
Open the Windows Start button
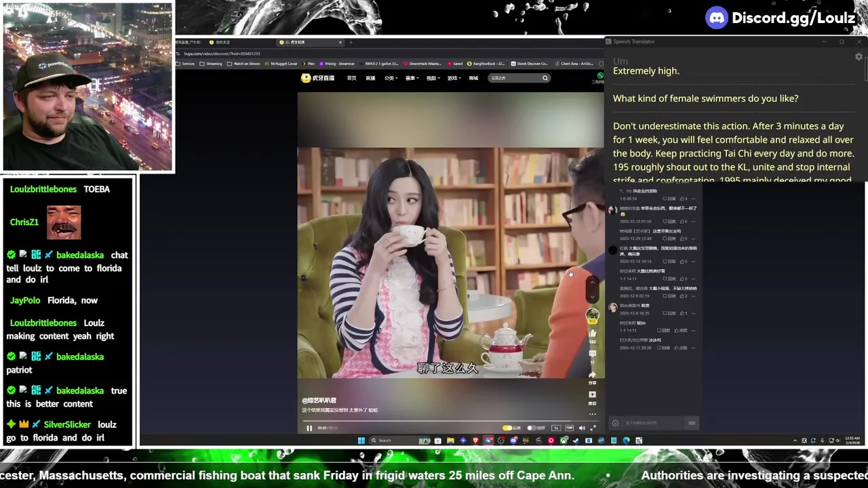point(361,440)
